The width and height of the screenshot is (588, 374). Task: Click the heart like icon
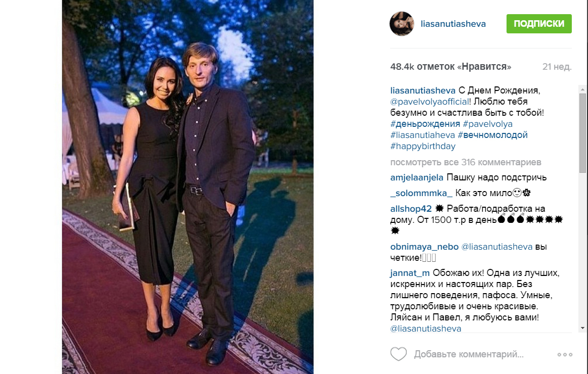(398, 354)
